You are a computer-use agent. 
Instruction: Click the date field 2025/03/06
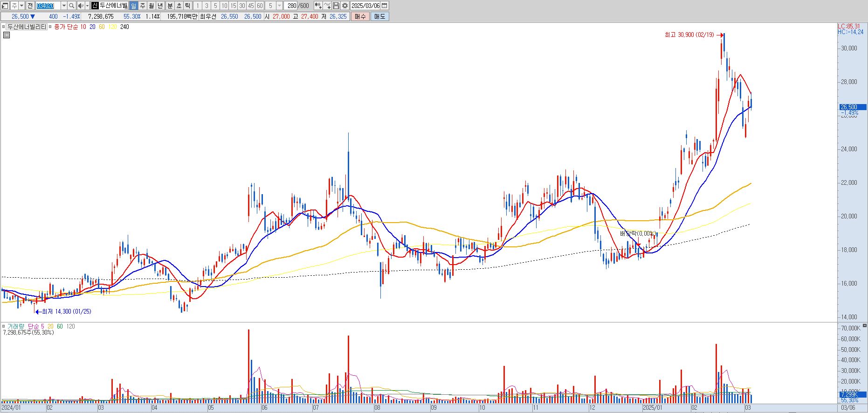365,6
